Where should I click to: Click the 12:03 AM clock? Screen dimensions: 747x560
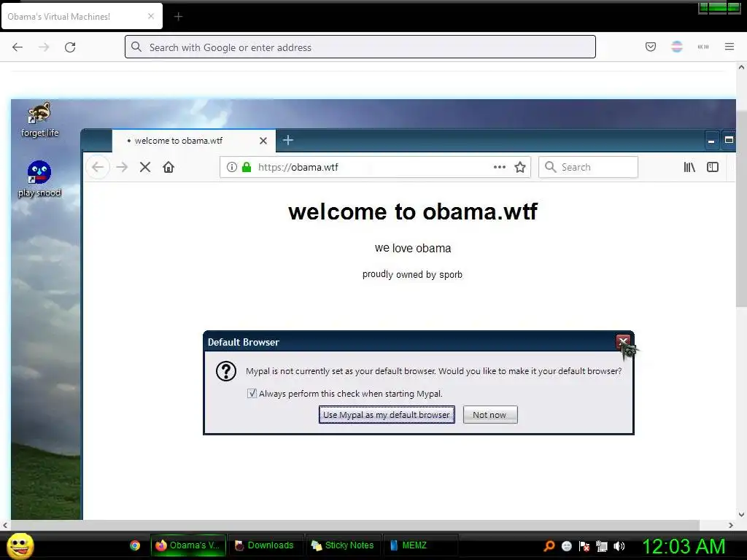click(x=684, y=546)
